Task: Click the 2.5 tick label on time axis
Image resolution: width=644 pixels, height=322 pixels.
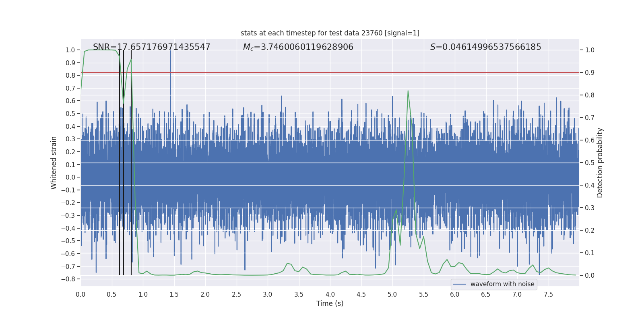Action: (x=236, y=294)
